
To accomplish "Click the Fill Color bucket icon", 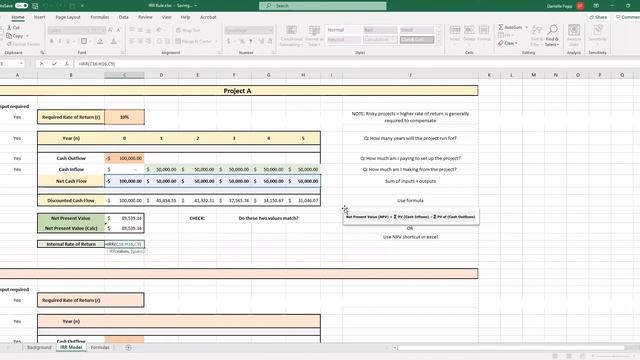I will click(x=100, y=41).
